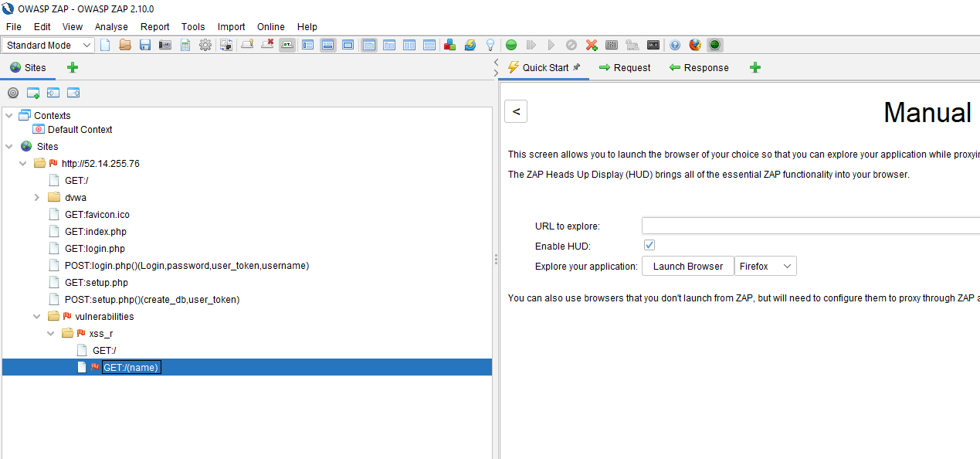The width and height of the screenshot is (980, 459).
Task: Collapse the xss_r folder
Action: point(51,333)
